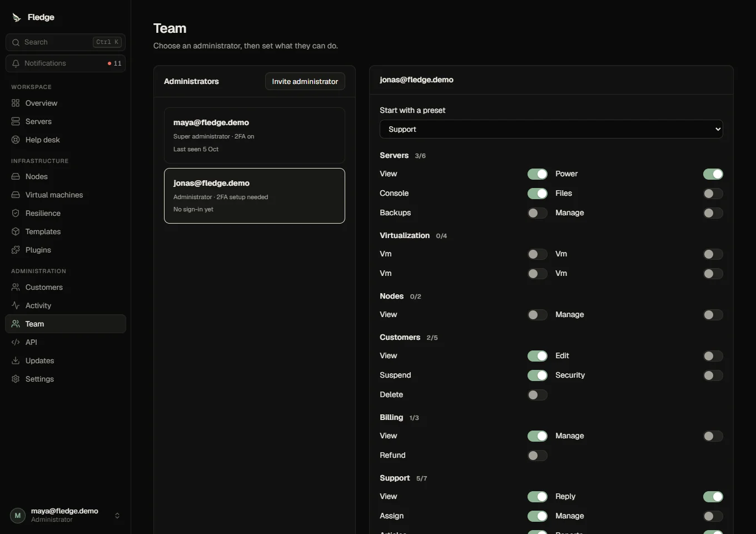The width and height of the screenshot is (756, 534).
Task: Open the preset dropdown showing Support
Action: pyautogui.click(x=551, y=129)
